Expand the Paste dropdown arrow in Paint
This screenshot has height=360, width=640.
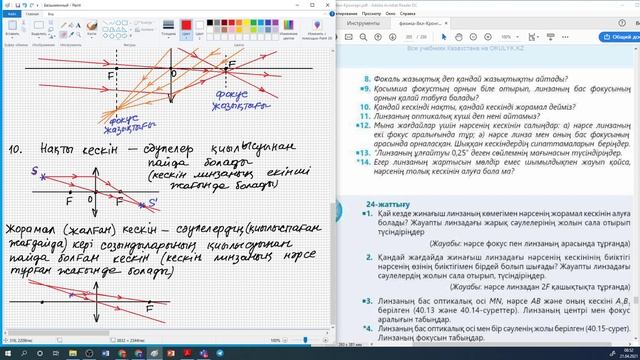12,38
